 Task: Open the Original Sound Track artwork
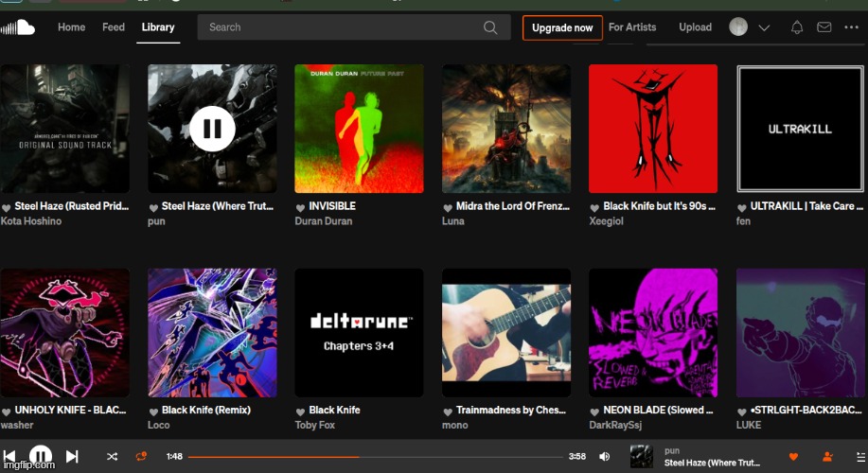pyautogui.click(x=64, y=129)
